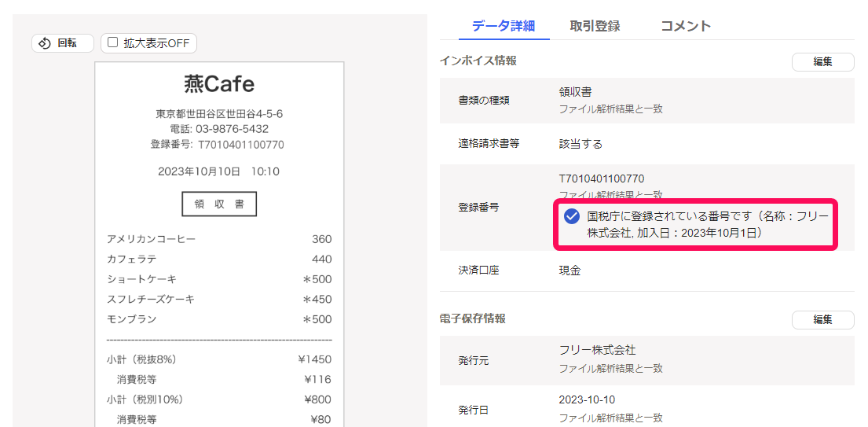
Task: Click the カフェラテ line item
Action: (x=219, y=260)
